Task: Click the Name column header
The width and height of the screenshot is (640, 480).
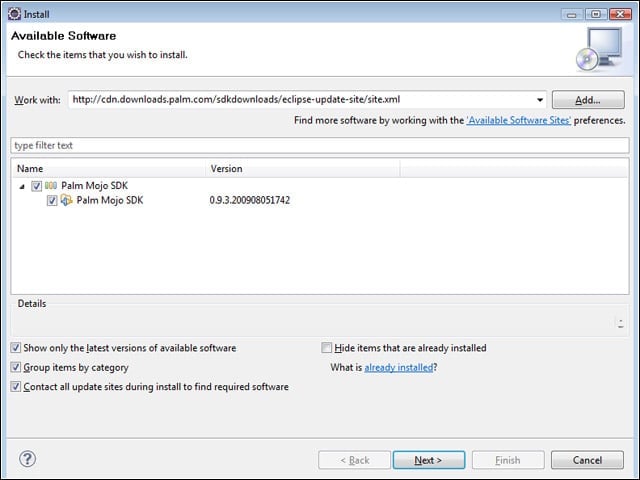Action: point(109,169)
